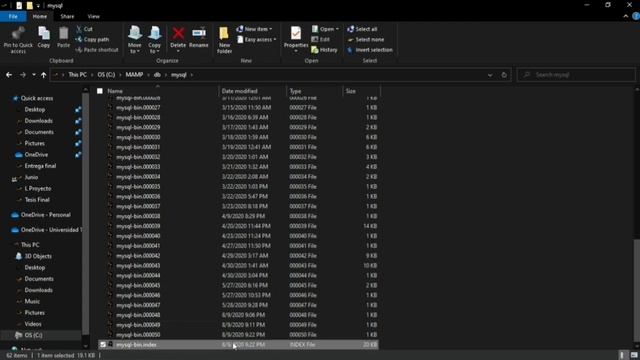Click the Rename icon
This screenshot has width=640, height=360.
click(x=199, y=33)
